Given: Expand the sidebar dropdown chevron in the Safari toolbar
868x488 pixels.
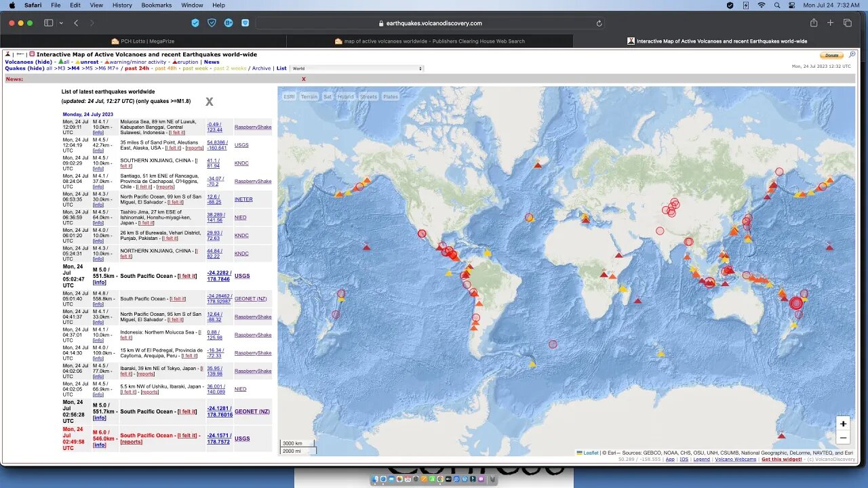Looking at the screenshot, I should [x=61, y=23].
